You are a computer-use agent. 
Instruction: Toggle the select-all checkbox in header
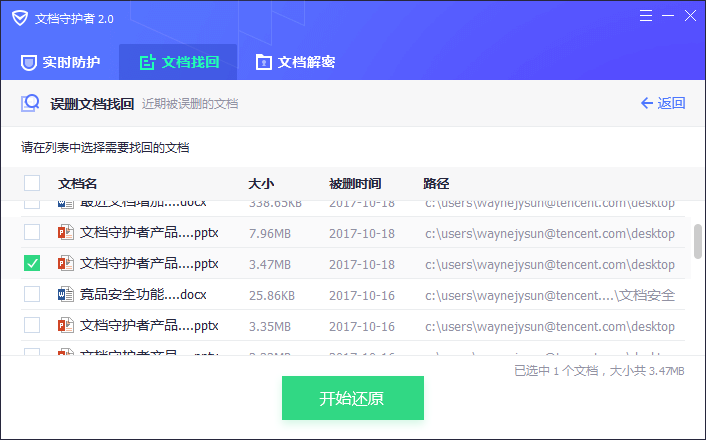tap(32, 183)
